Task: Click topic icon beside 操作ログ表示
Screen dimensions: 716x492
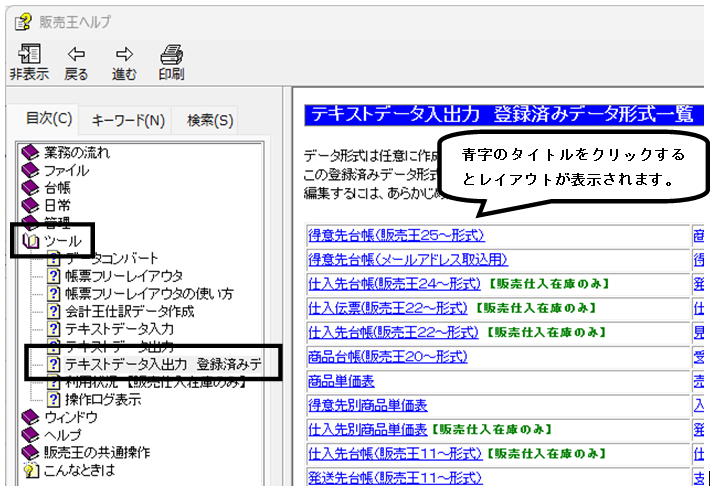Action: coord(53,399)
